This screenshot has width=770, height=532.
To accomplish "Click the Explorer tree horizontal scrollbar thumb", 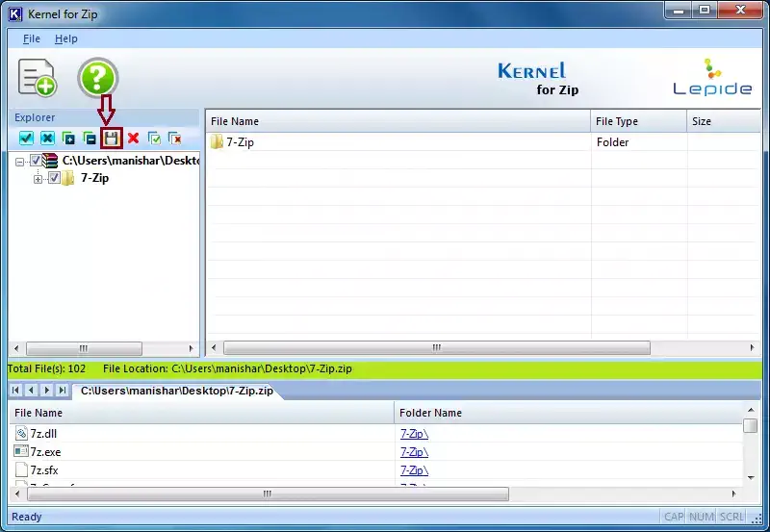I will pyautogui.click(x=84, y=348).
